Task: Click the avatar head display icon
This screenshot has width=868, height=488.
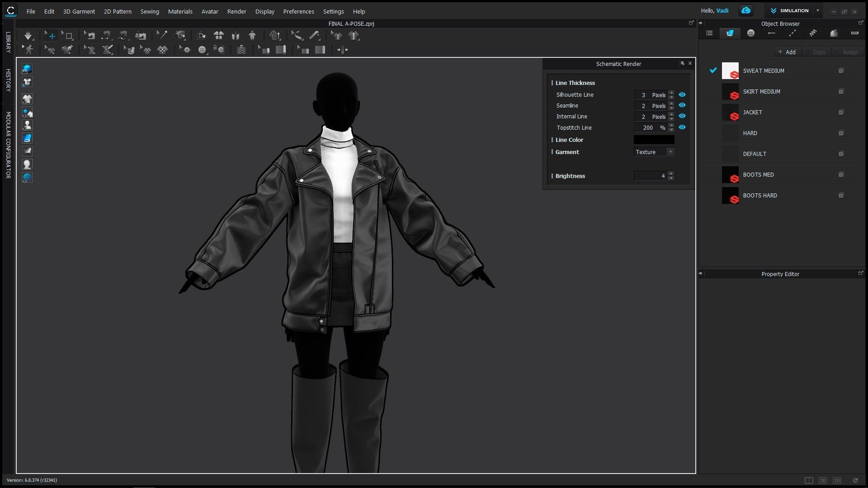Action: tap(27, 164)
